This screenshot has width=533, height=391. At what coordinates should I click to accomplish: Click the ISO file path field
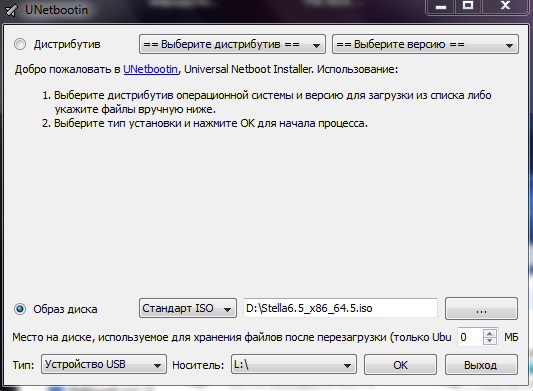(x=340, y=308)
